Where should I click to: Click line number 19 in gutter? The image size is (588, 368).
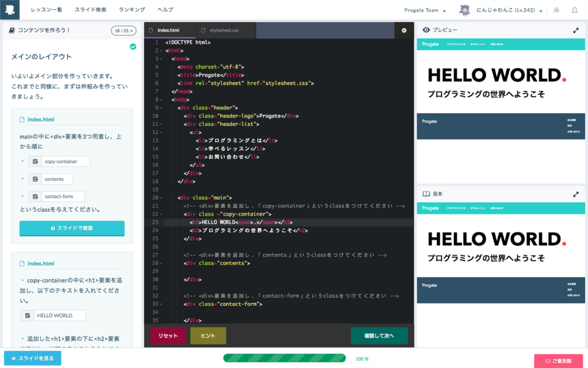click(155, 190)
